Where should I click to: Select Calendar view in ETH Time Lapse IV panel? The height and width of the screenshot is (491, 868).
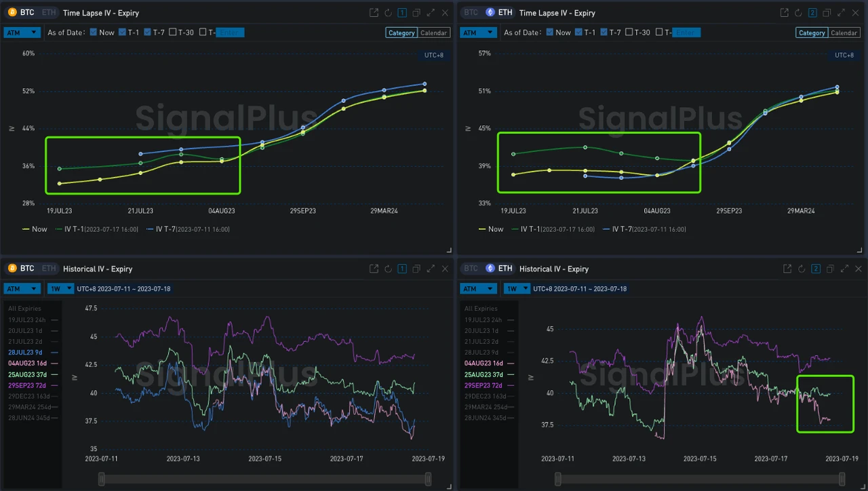(x=844, y=33)
